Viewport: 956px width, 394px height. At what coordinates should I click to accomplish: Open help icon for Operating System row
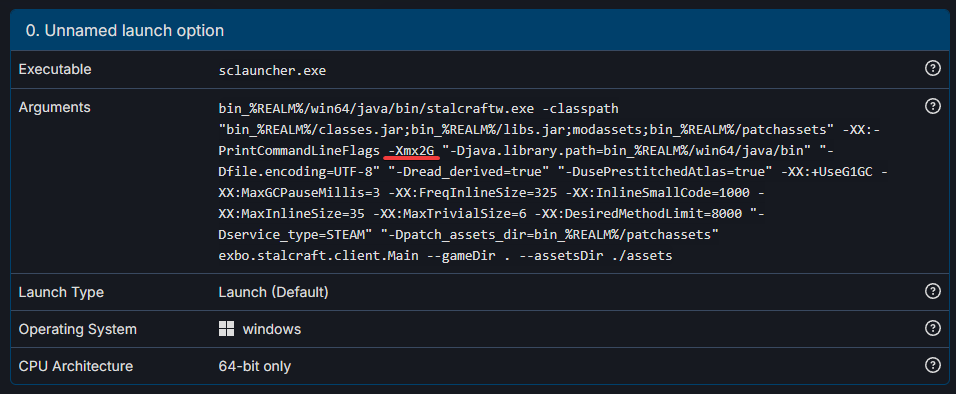(x=932, y=328)
